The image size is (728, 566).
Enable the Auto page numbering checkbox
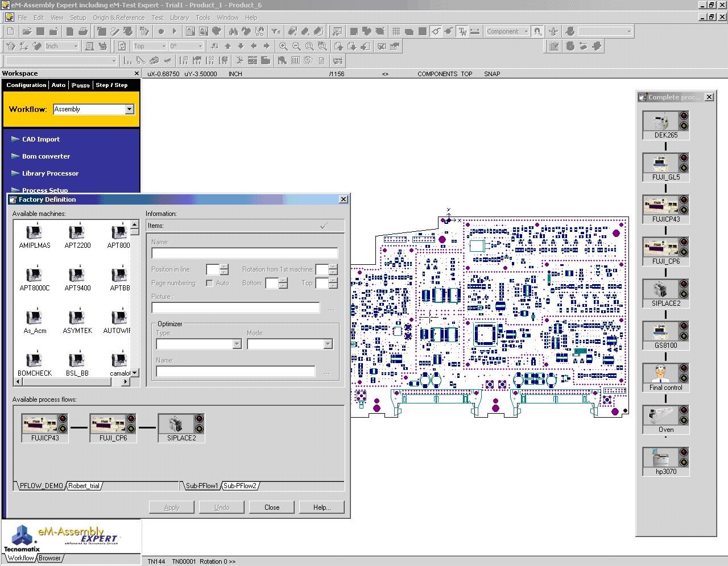[x=209, y=283]
